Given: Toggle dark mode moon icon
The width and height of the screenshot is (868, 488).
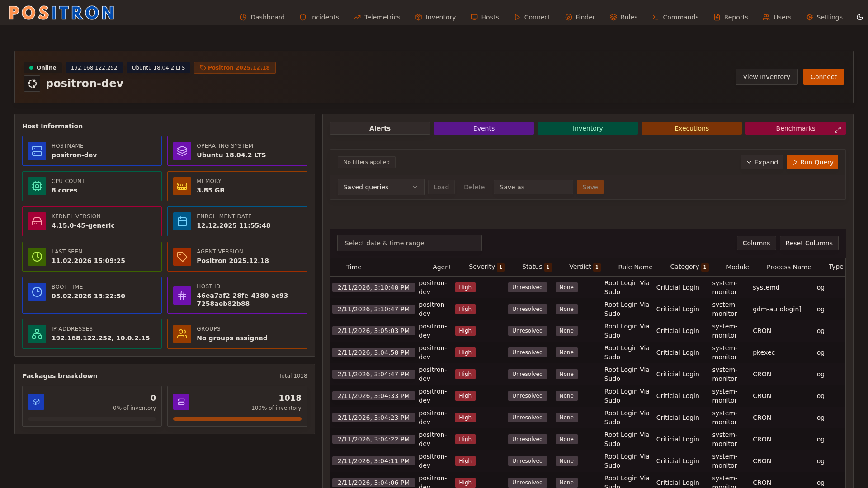Looking at the screenshot, I should coord(860,17).
